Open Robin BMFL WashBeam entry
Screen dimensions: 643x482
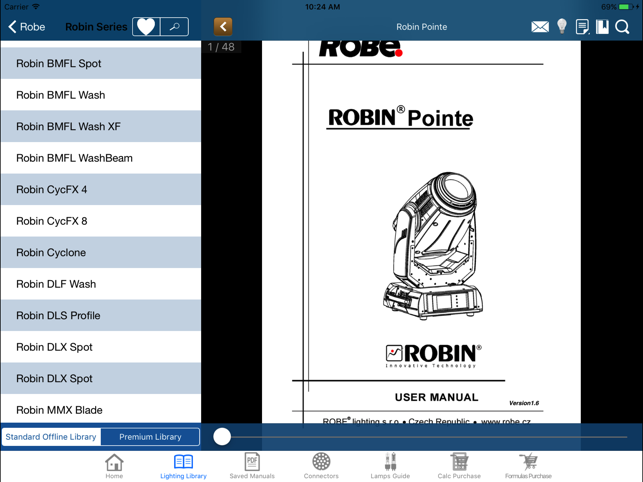click(101, 158)
